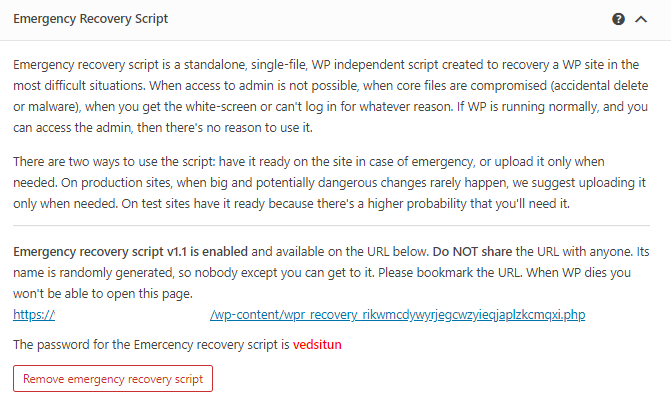This screenshot has height=412, width=671.
Task: Click the bold 'Do NOT share' text
Action: (472, 252)
